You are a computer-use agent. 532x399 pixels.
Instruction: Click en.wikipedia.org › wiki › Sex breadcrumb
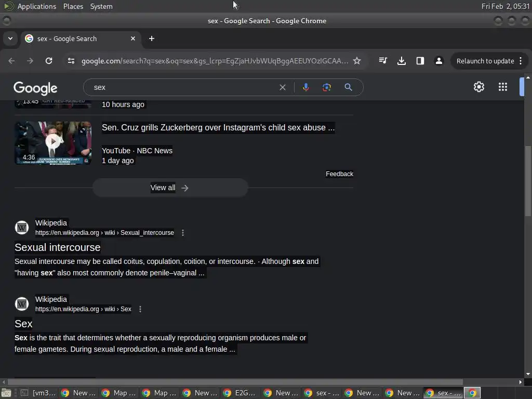point(83,309)
